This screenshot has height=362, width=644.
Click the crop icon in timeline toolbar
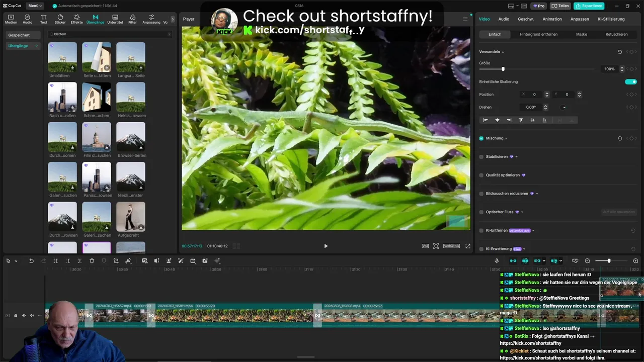[116, 261]
